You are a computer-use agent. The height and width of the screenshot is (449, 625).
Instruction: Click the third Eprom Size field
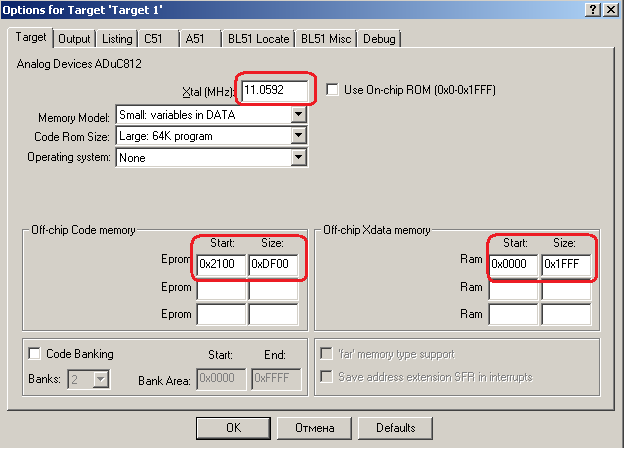pos(273,314)
